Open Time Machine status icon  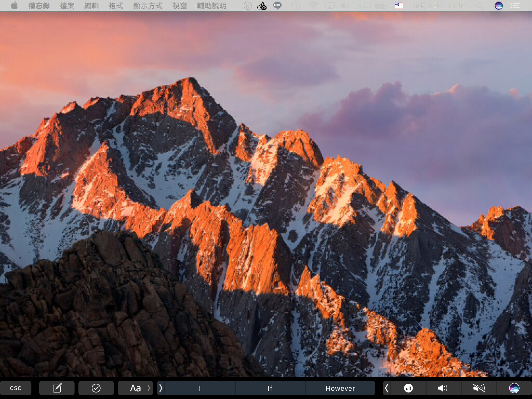click(295, 5)
